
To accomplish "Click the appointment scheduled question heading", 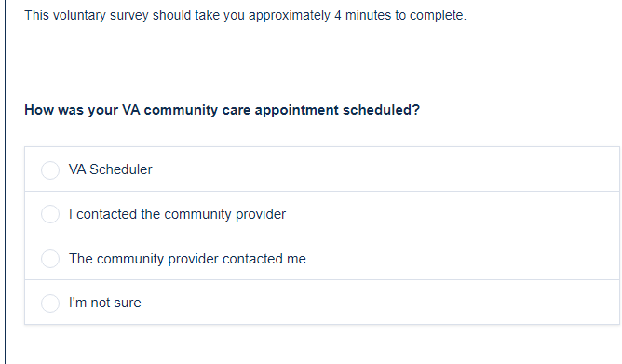I will coord(223,110).
